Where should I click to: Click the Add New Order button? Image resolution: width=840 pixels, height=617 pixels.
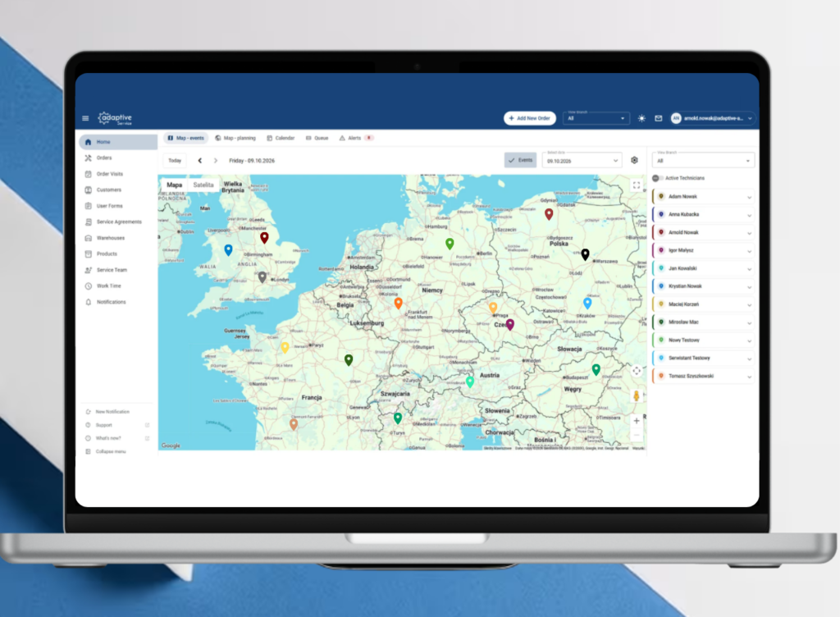pos(530,118)
